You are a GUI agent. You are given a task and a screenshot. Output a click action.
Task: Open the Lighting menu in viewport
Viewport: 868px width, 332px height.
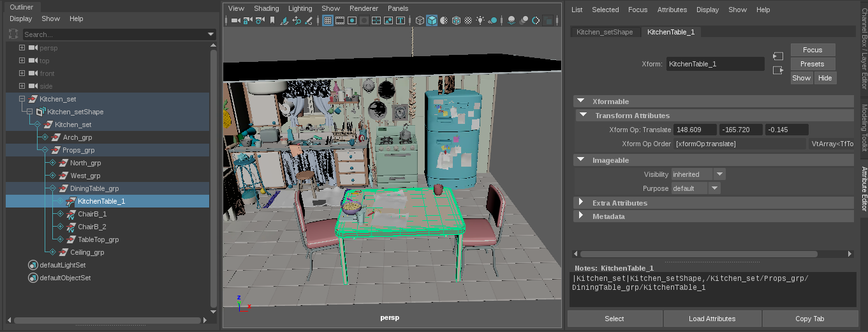300,8
